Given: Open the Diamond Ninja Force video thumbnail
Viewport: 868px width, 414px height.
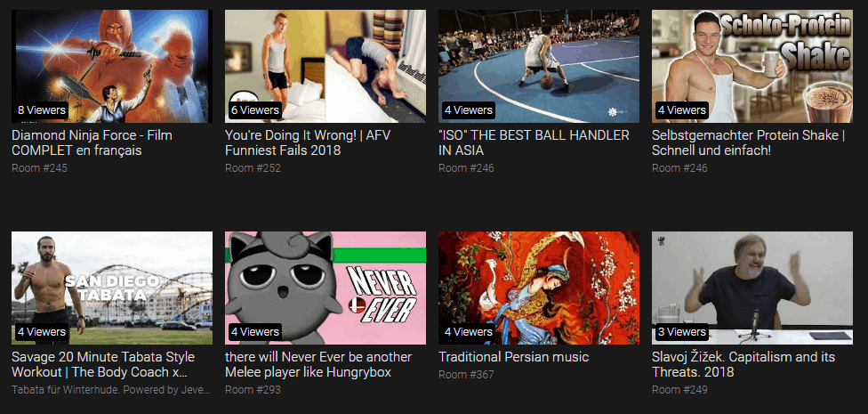Looking at the screenshot, I should pyautogui.click(x=112, y=66).
